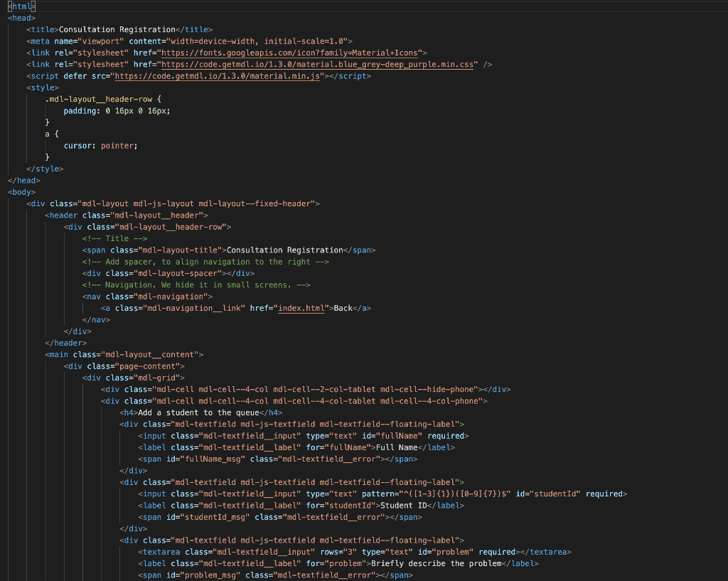
Task: Click the pattern="^([1-3]{1})([0-9]{7})$" attribute
Action: 436,494
